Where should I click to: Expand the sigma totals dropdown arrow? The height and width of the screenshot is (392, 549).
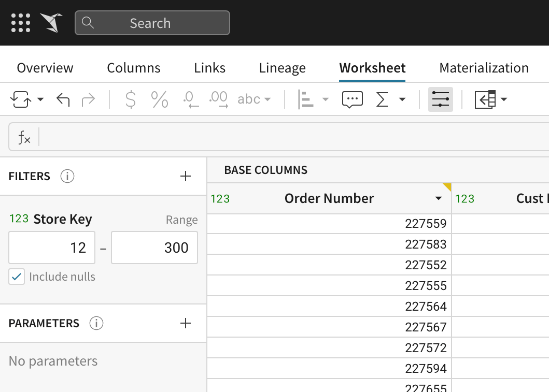[x=402, y=99]
